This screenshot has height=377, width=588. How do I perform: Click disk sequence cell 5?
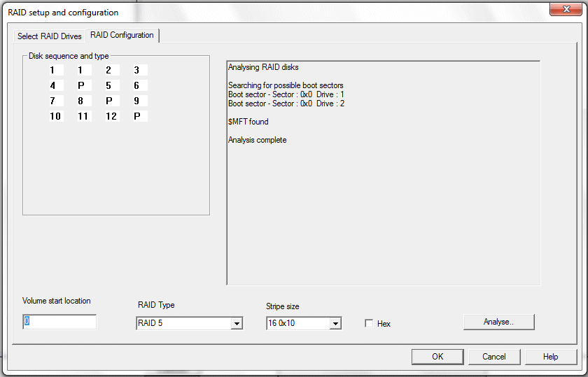(x=108, y=85)
